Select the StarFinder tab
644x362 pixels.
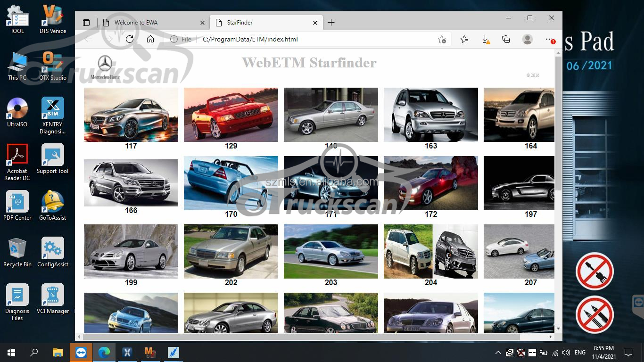[x=266, y=23]
